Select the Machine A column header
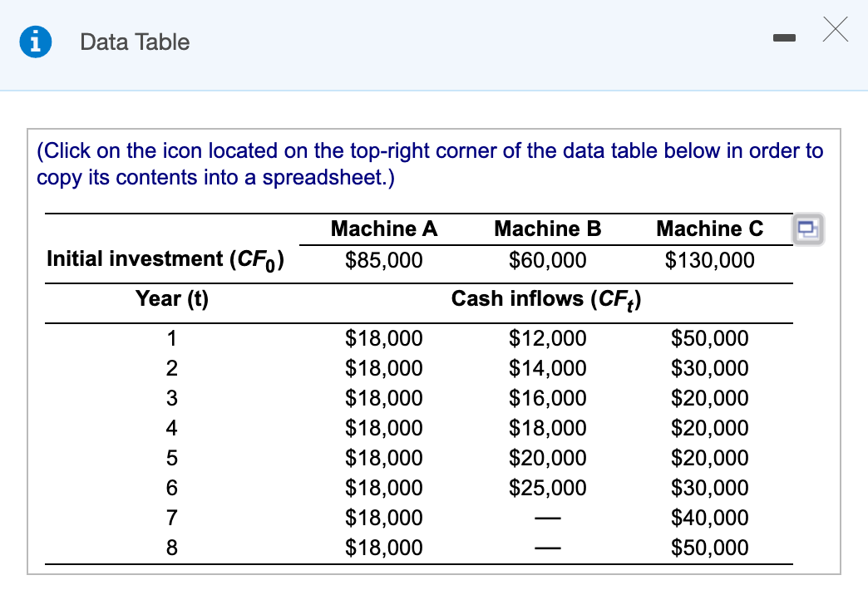868x590 pixels. coord(383,229)
